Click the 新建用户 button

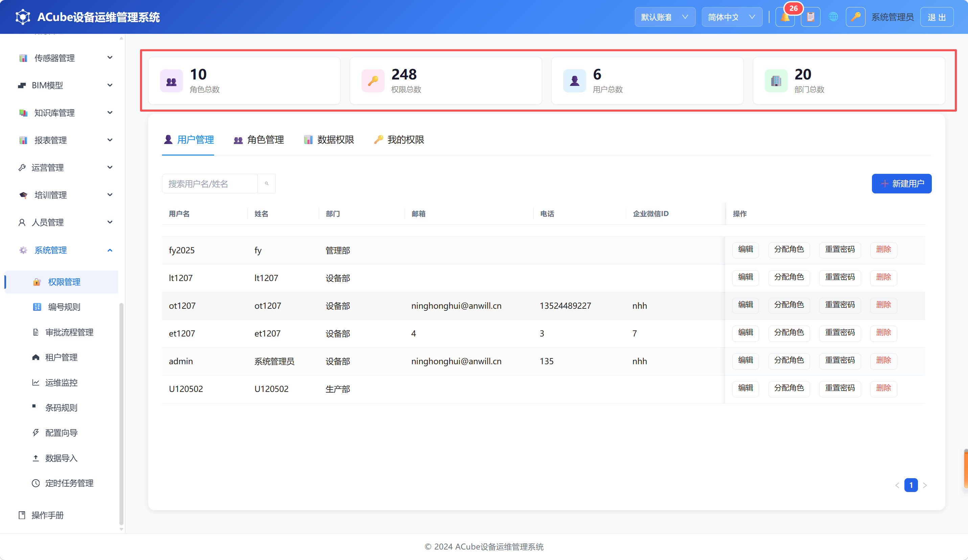(x=902, y=184)
